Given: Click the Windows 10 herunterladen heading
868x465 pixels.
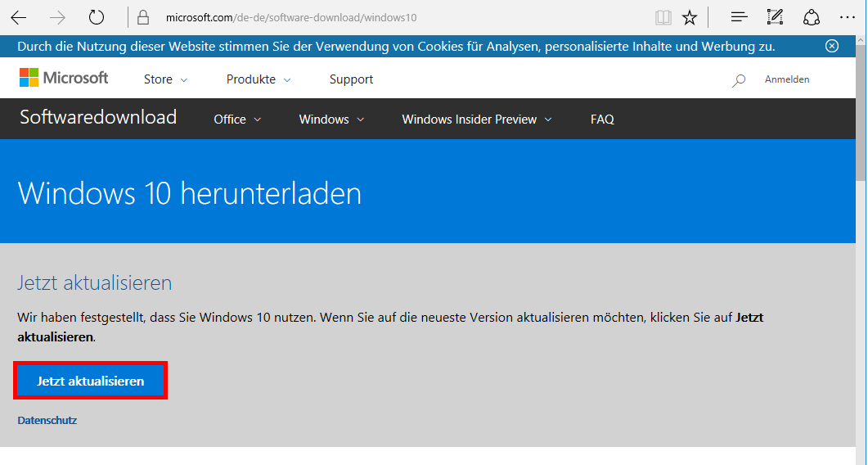Looking at the screenshot, I should pyautogui.click(x=189, y=194).
